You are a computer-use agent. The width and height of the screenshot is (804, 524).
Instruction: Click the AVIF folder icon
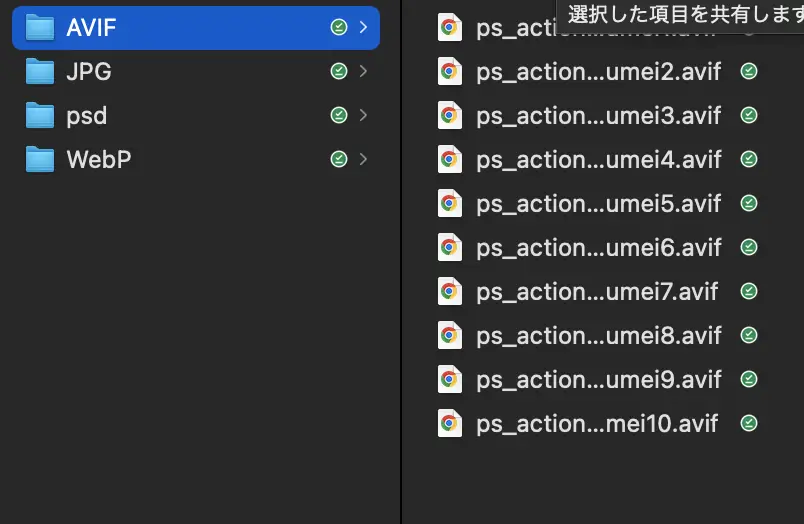(40, 28)
